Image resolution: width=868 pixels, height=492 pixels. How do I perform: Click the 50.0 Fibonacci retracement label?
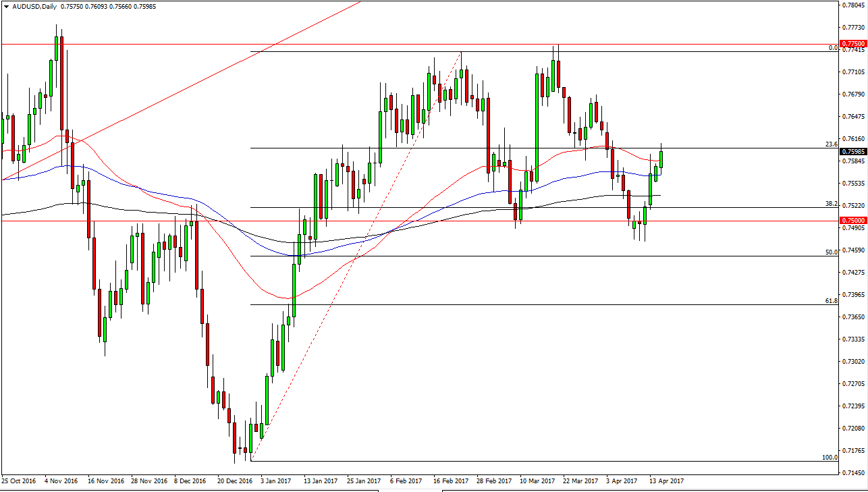pyautogui.click(x=831, y=252)
